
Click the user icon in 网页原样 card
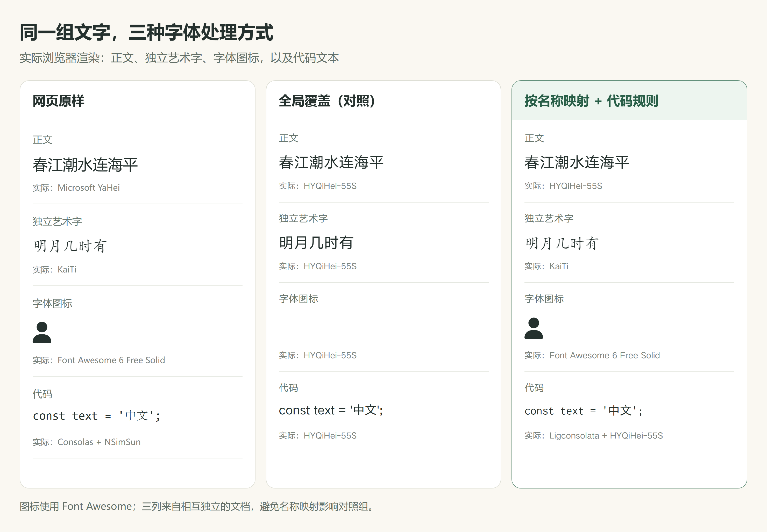(42, 332)
